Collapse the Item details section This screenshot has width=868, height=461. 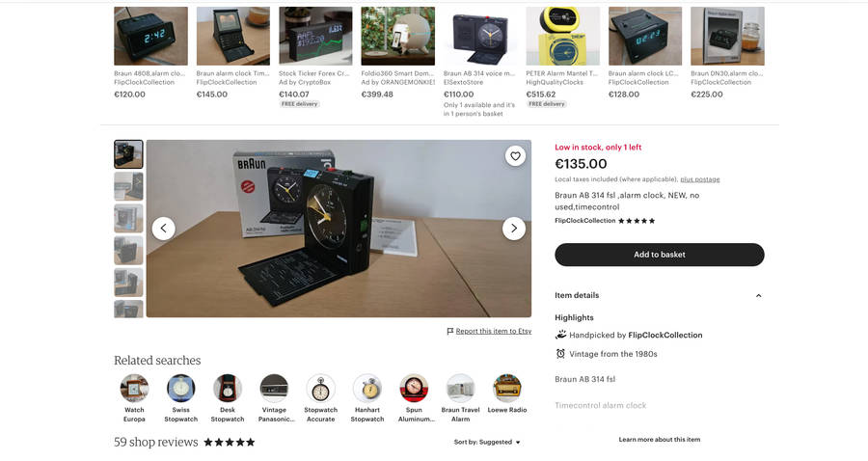point(758,295)
